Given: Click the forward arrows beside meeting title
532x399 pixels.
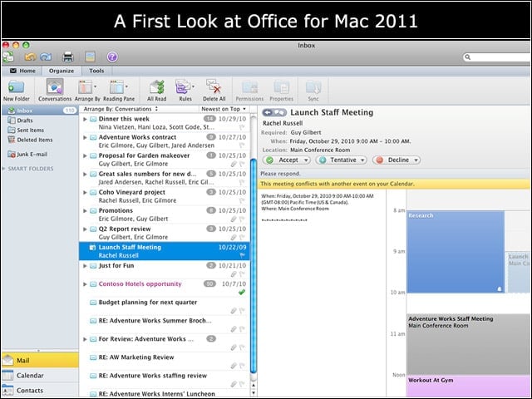Looking at the screenshot, I should pos(280,112).
